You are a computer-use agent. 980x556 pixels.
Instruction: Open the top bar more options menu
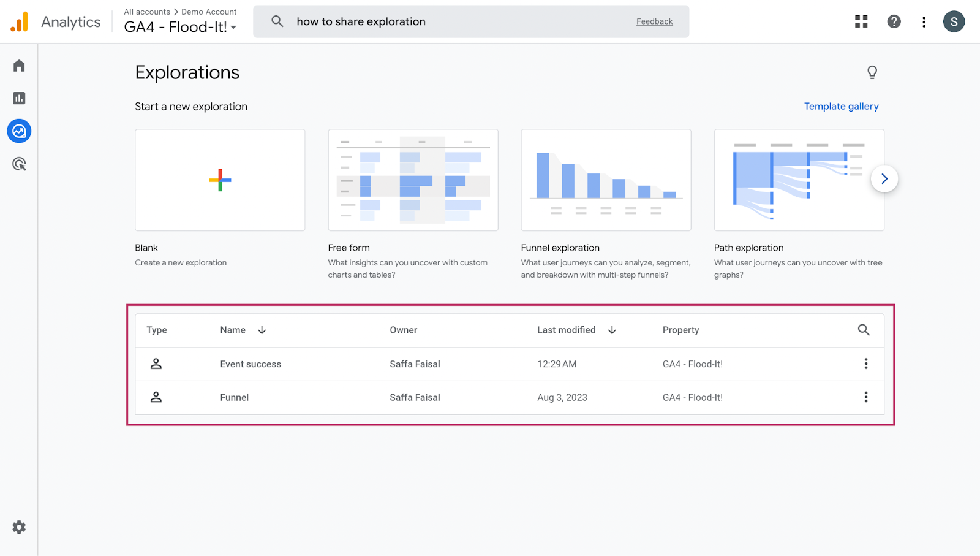click(x=924, y=22)
